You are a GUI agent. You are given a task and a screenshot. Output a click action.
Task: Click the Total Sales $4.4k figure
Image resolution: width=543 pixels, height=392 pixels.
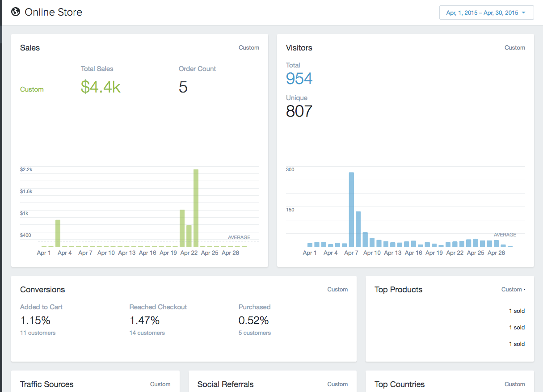click(x=101, y=87)
